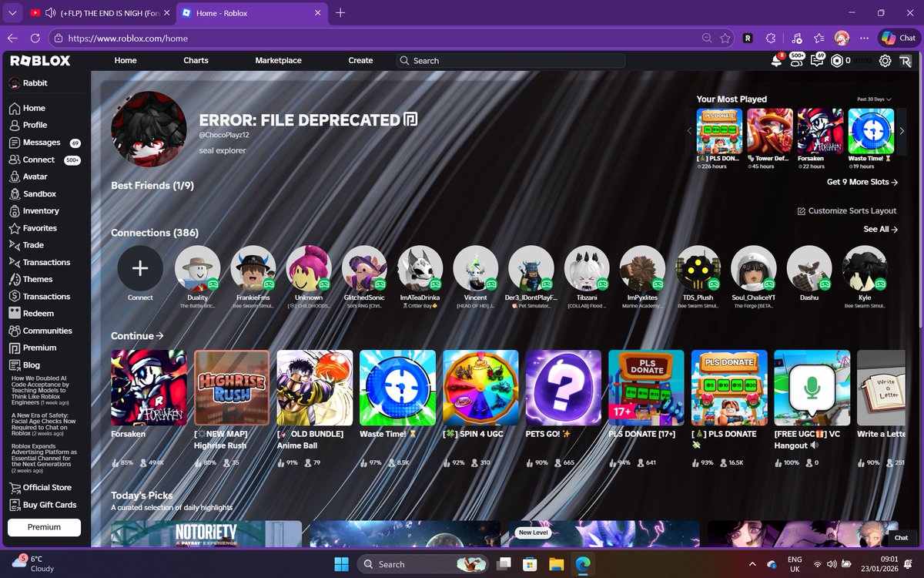Go to Charts in top navigation

(x=196, y=60)
